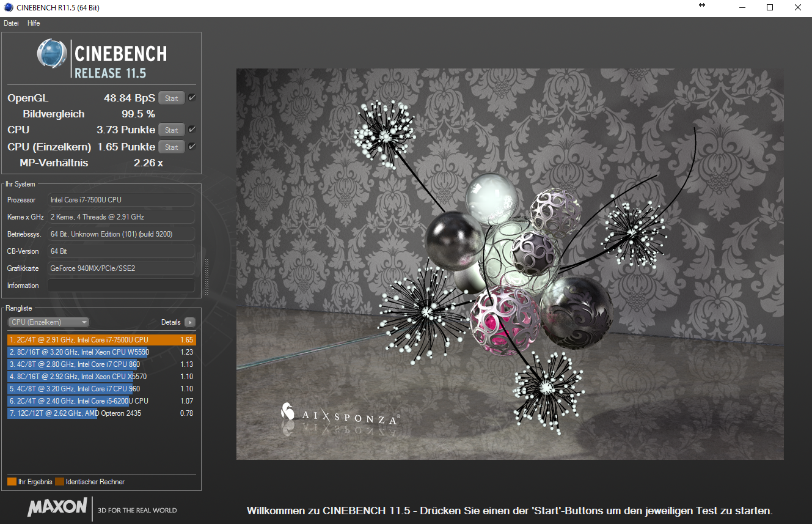Start the CPU benchmark test

coord(172,130)
